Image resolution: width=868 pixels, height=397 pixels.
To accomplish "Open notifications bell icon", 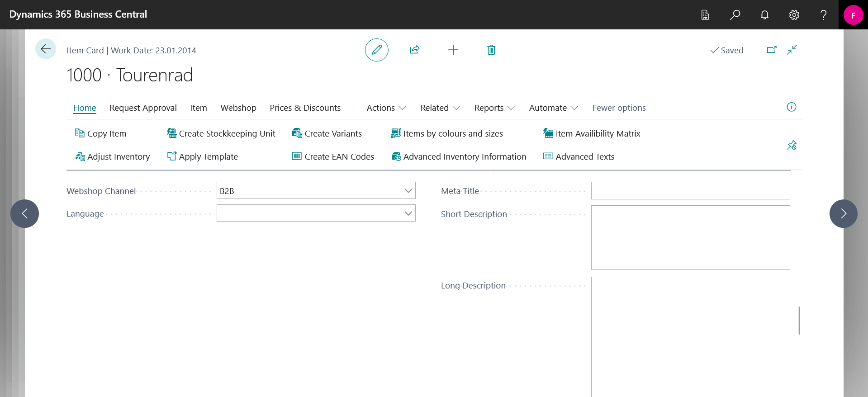I will click(764, 15).
